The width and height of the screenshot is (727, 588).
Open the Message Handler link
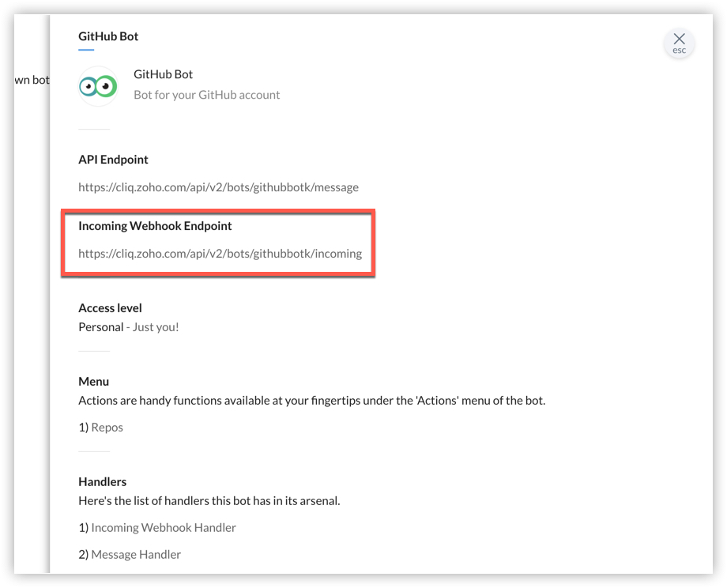(136, 554)
